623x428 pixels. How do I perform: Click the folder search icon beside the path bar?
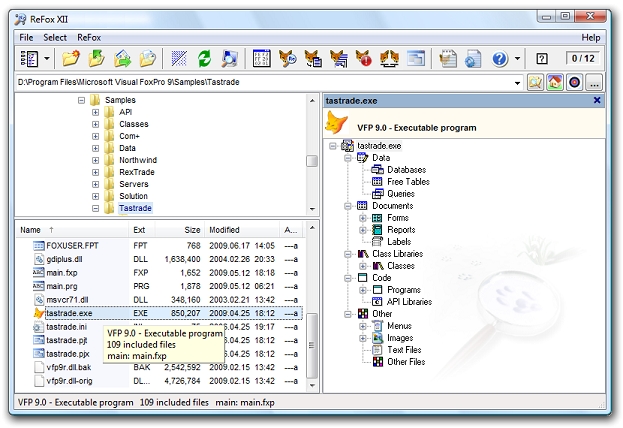click(535, 82)
